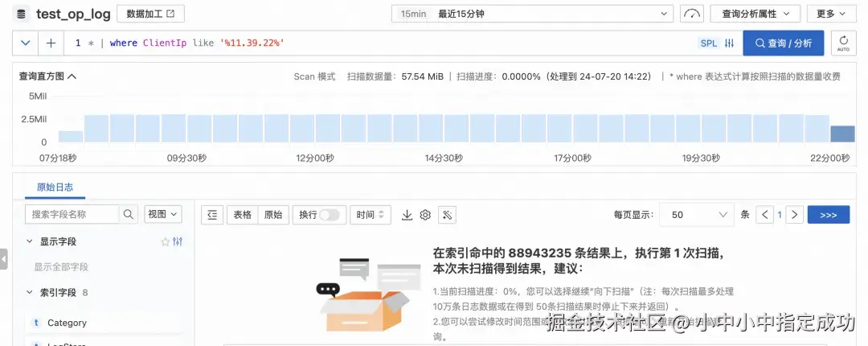Click the wand tool icon in log toolbar
The width and height of the screenshot is (868, 346).
coord(448,215)
